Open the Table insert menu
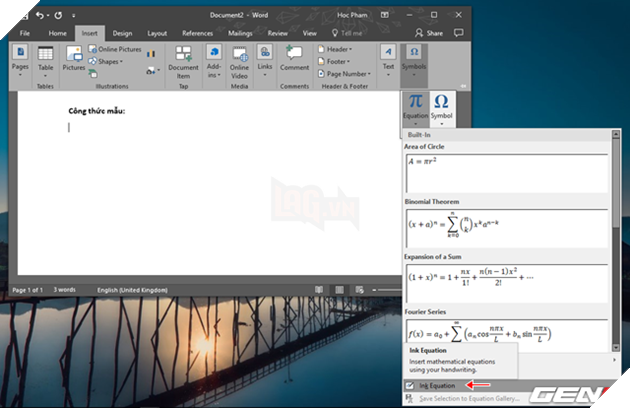 pos(45,62)
